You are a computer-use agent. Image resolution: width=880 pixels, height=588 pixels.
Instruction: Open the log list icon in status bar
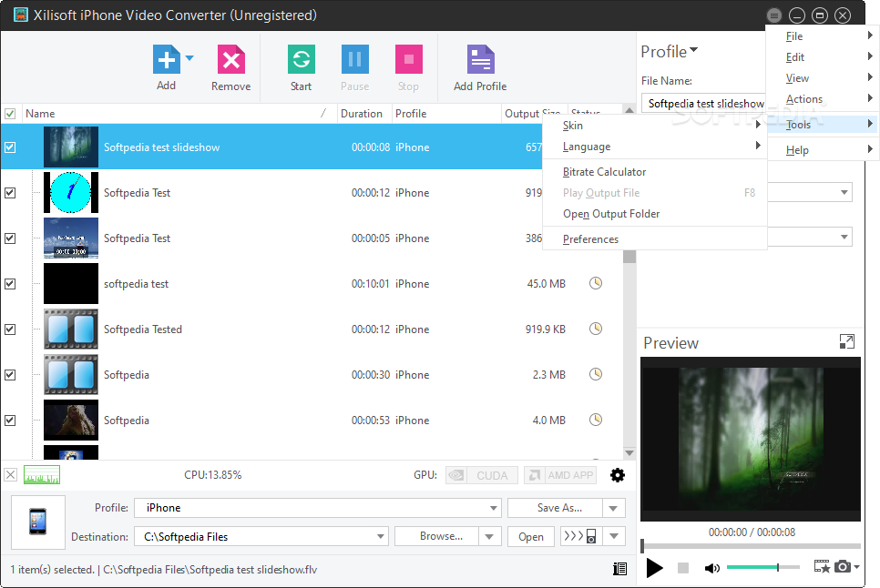click(x=619, y=569)
